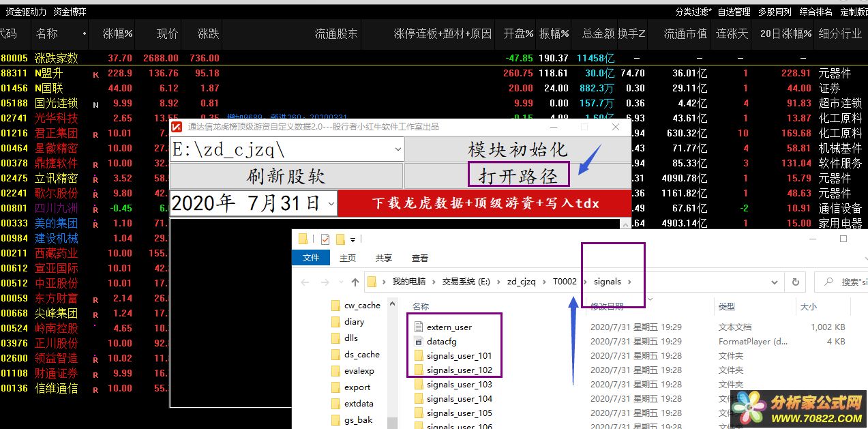Image resolution: width=868 pixels, height=429 pixels.
Task: Sort by 涨幅% column header
Action: click(117, 33)
